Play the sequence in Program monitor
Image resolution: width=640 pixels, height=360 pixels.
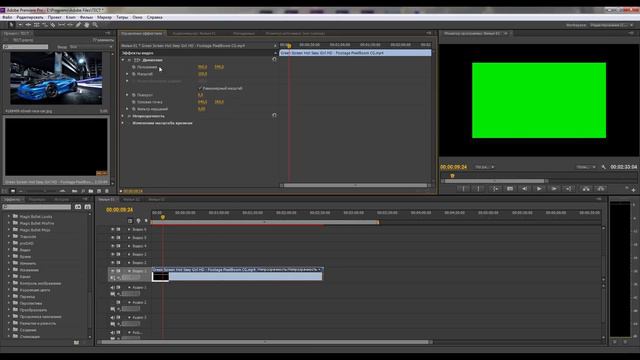[539, 189]
